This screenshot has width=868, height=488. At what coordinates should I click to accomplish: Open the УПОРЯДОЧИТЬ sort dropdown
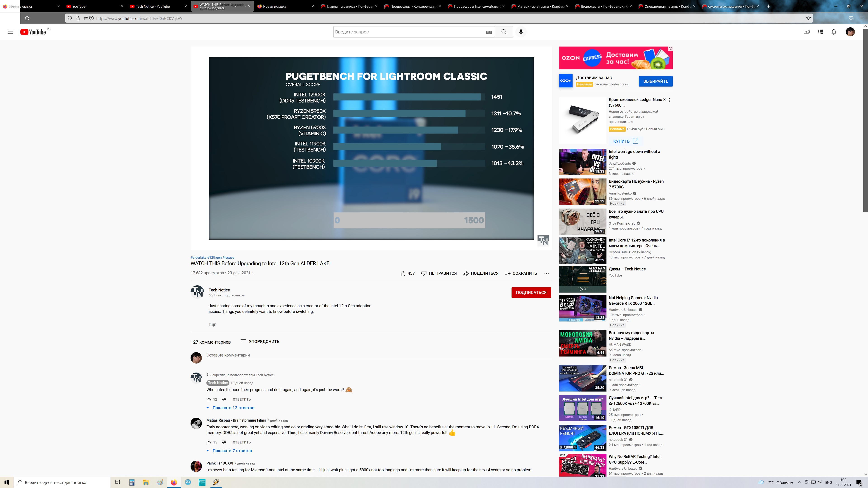[x=260, y=342]
